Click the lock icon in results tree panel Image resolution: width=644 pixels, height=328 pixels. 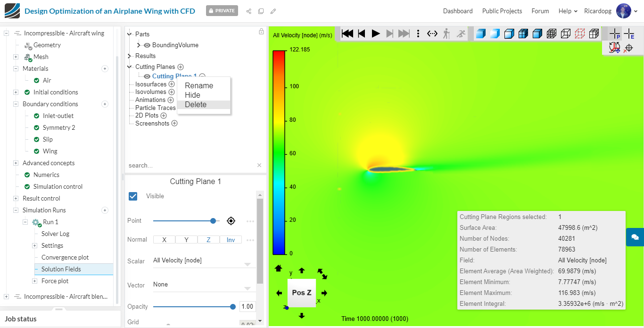262,32
